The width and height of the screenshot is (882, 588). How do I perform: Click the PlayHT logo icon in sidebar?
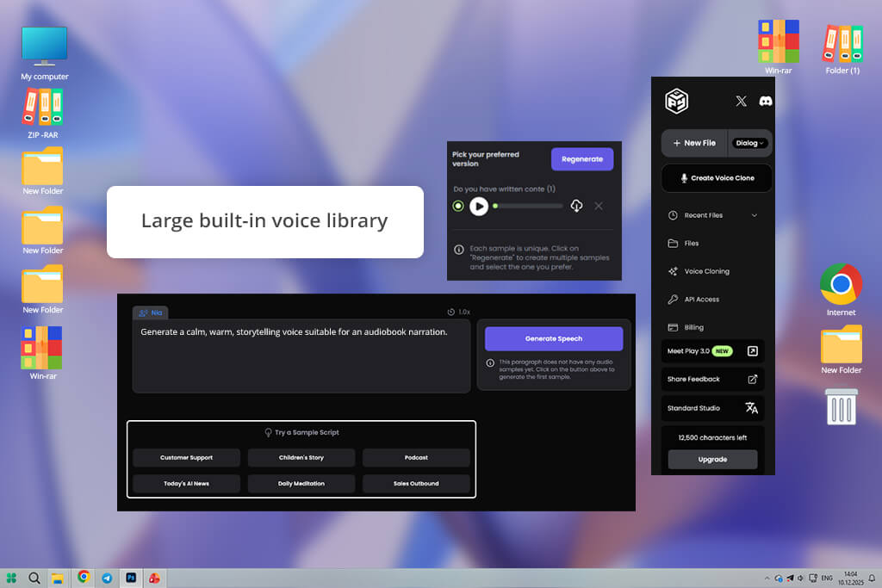pyautogui.click(x=676, y=102)
